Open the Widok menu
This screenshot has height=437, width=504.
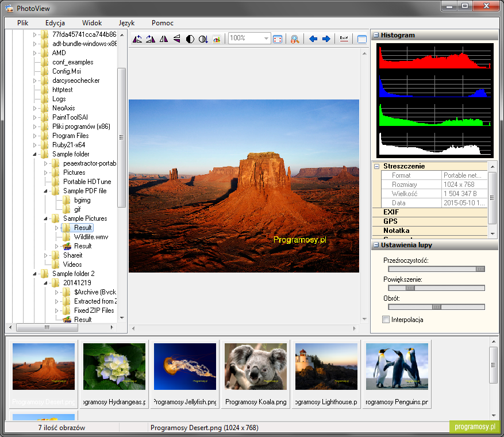coord(92,23)
